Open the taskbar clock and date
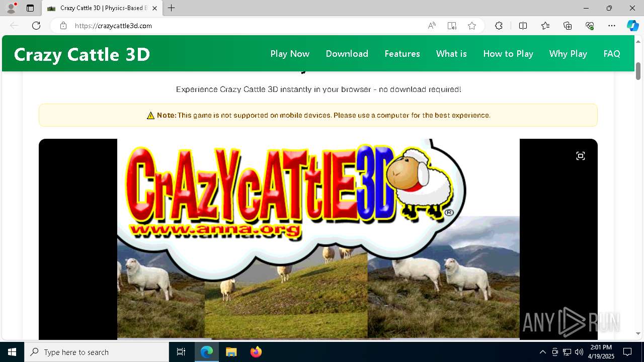 [x=601, y=352]
